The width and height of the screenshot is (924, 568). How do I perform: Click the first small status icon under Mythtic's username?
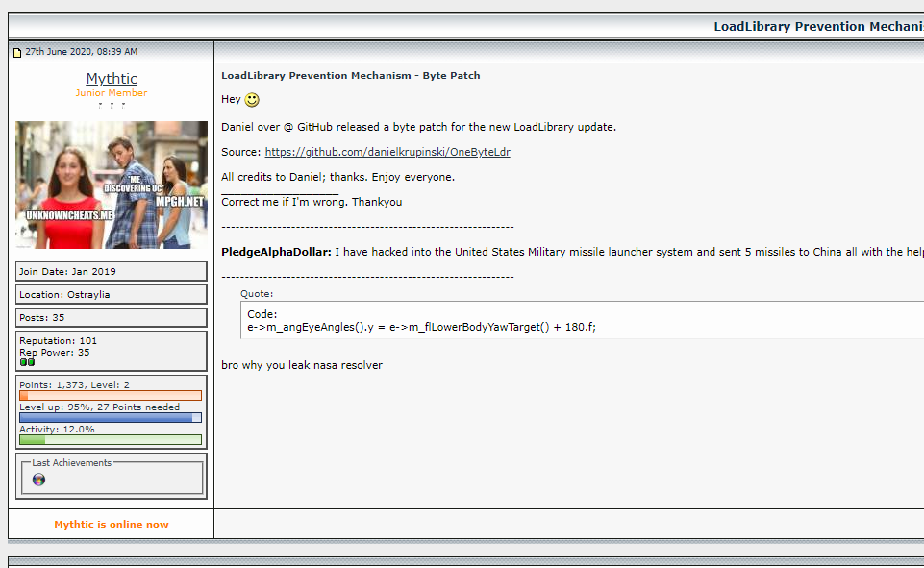click(99, 107)
